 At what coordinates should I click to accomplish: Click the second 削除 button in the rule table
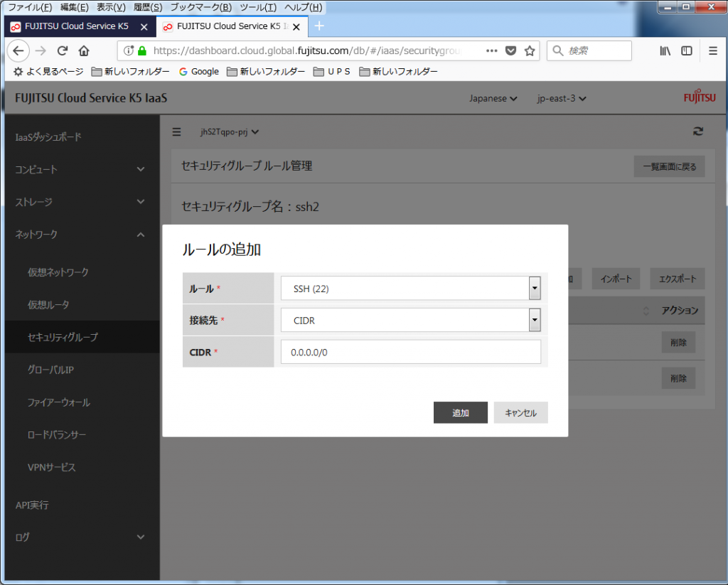click(x=678, y=378)
